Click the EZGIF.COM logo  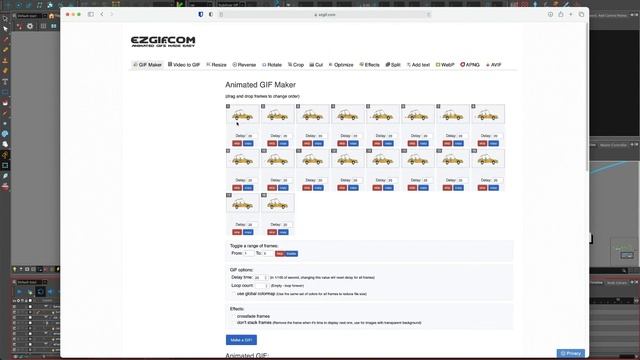point(163,41)
